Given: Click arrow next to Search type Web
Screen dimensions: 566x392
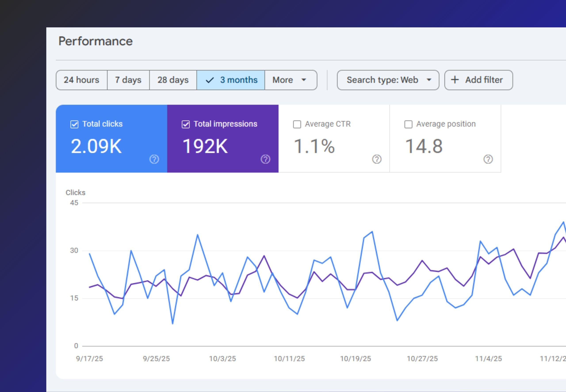Looking at the screenshot, I should 429,80.
